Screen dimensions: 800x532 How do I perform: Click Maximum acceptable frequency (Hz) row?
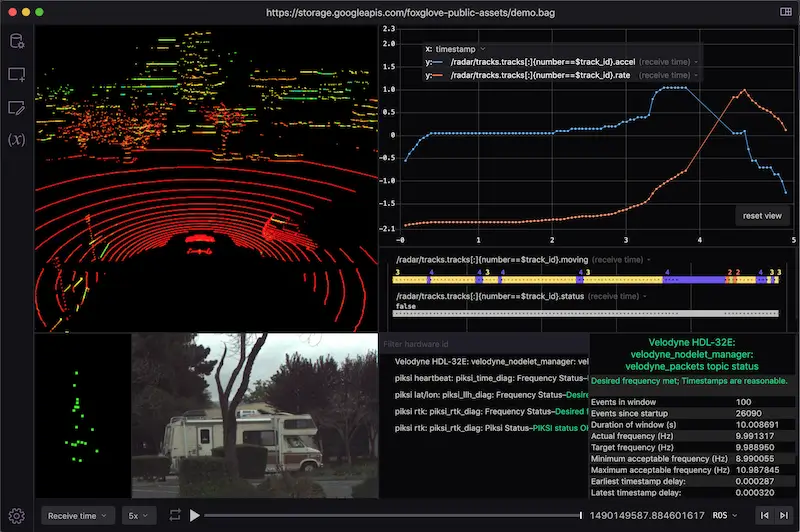point(692,470)
